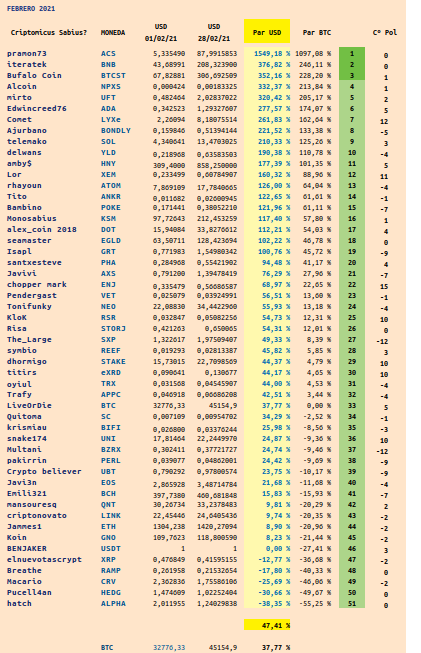421x653 pixels.
Task: Click the username 'Pendergast'
Action: (32, 295)
